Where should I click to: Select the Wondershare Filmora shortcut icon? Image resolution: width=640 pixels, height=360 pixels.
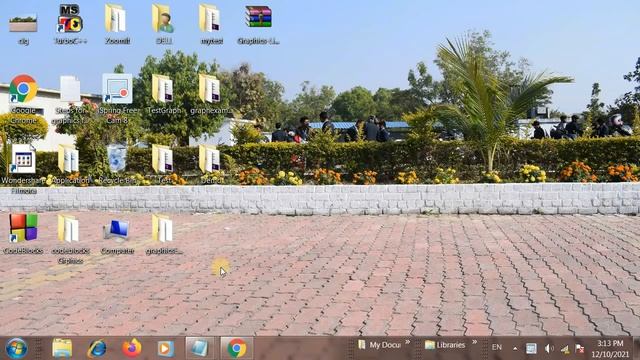tap(23, 159)
